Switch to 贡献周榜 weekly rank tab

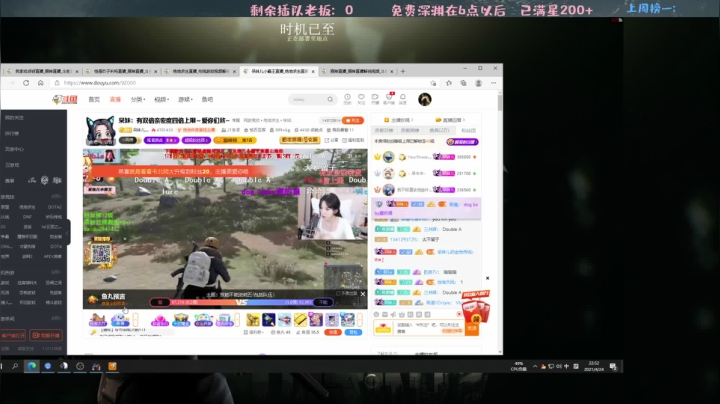(x=410, y=130)
